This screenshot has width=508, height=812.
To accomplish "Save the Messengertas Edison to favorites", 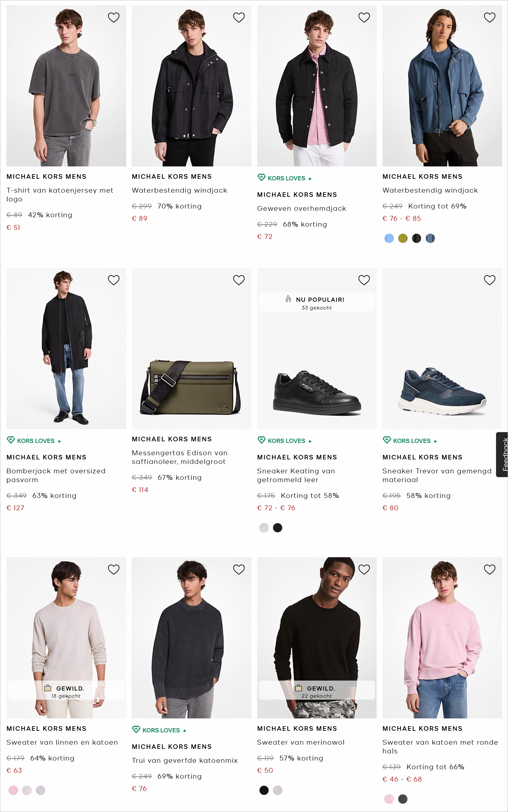I will point(239,280).
